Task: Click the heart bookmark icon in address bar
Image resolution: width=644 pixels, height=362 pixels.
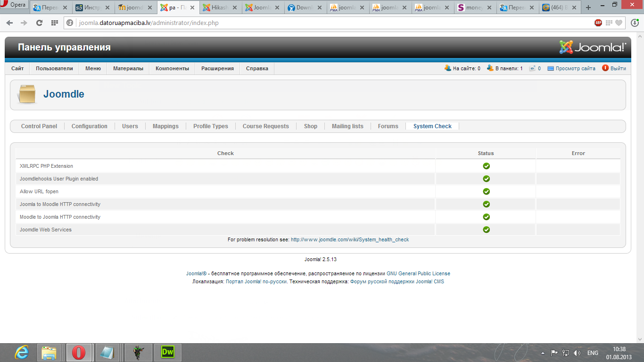Action: point(619,23)
